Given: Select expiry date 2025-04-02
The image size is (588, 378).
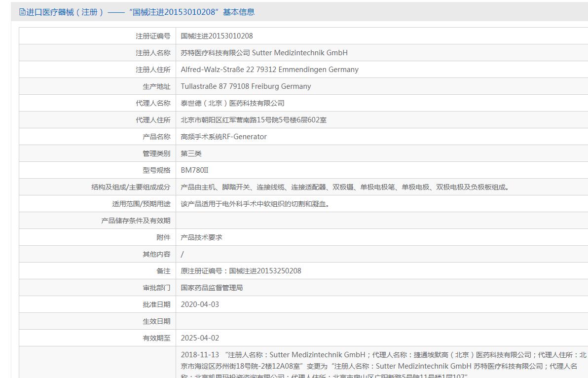Looking at the screenshot, I should click(x=200, y=338).
